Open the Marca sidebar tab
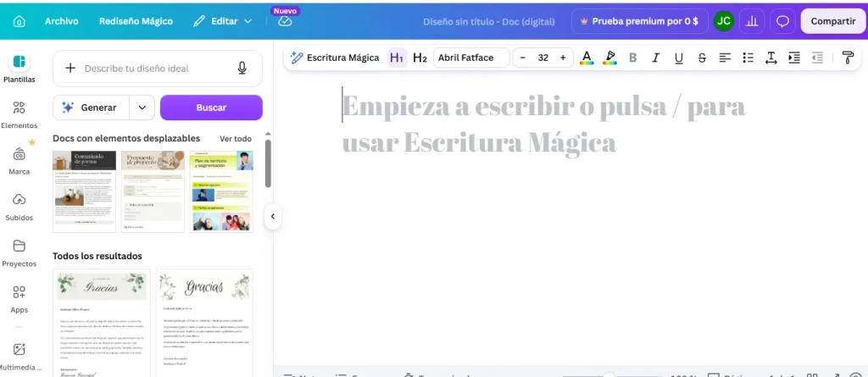The height and width of the screenshot is (377, 868). pos(19,161)
